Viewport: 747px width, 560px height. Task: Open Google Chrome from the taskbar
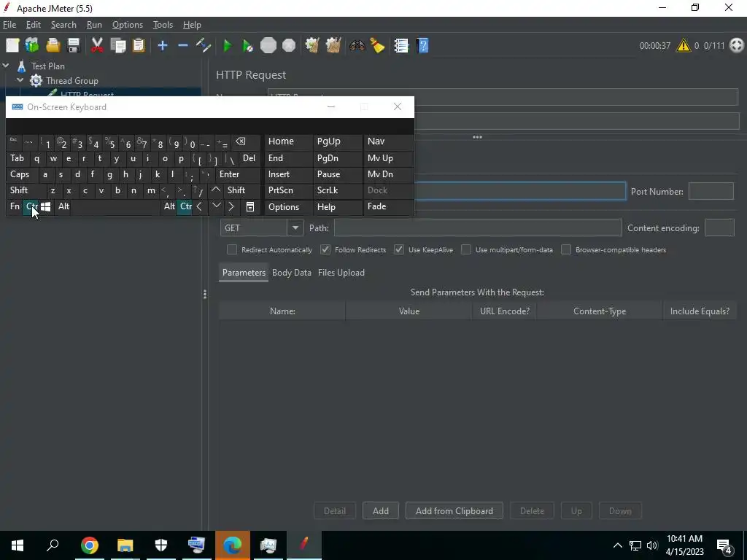tap(90, 545)
